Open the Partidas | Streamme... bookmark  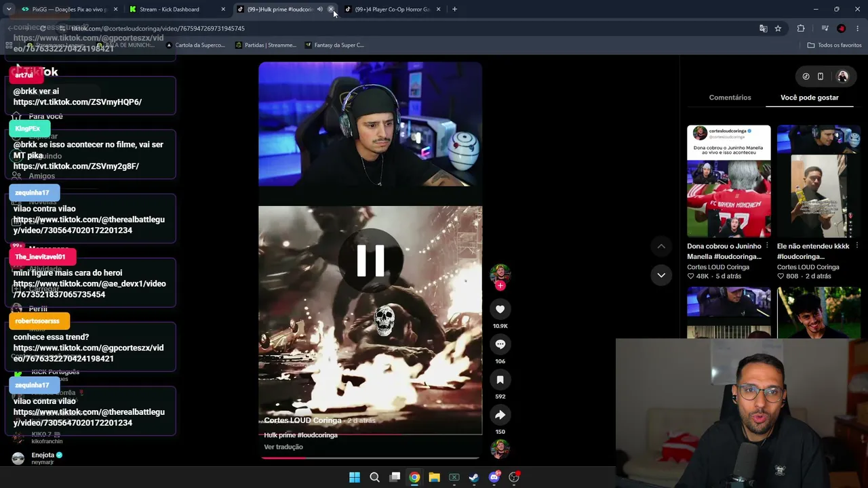tap(266, 45)
